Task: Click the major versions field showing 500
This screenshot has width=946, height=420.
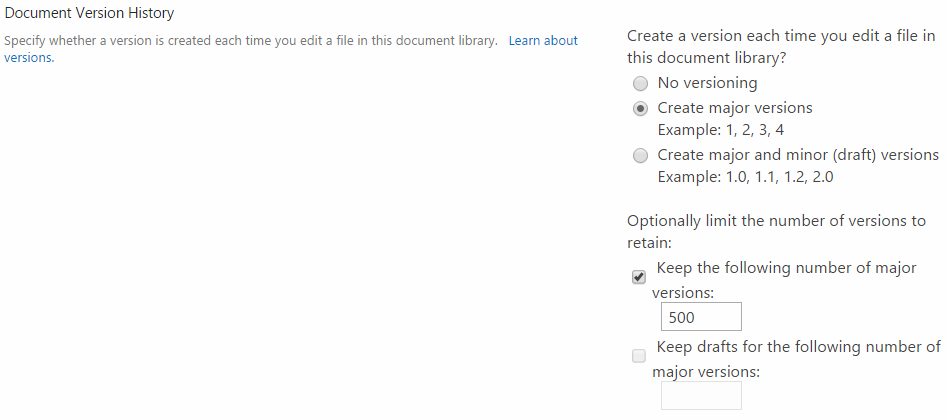Action: pyautogui.click(x=701, y=317)
